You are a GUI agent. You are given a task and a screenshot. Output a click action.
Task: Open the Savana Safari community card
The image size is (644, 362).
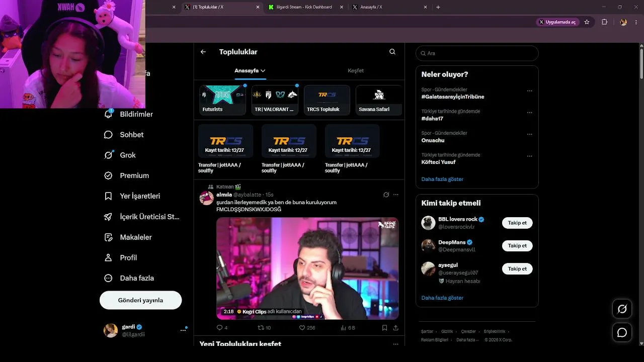tap(379, 100)
